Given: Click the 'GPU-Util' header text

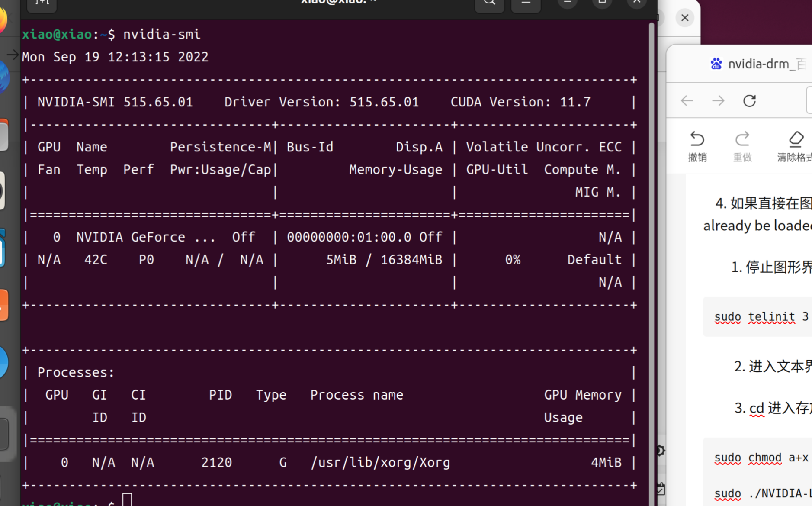Looking at the screenshot, I should [497, 169].
